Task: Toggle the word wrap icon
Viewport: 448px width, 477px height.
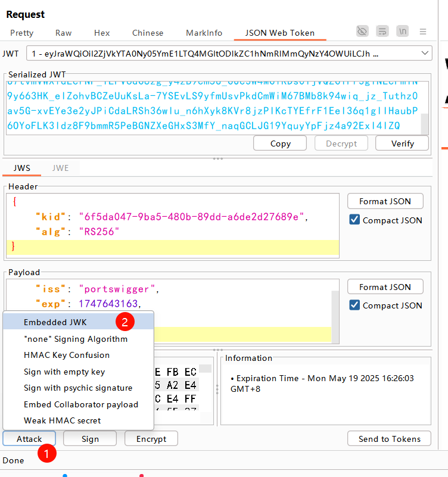Action: coord(382,31)
